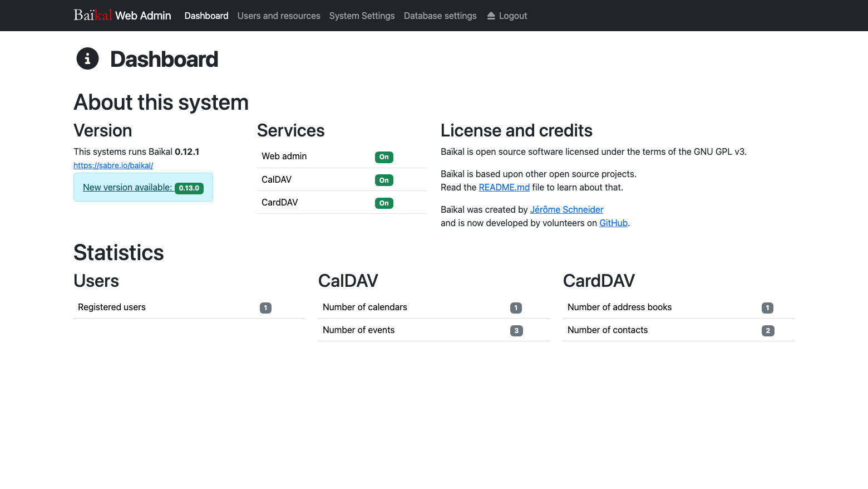Click the 0.13.0 version badge

click(x=189, y=188)
